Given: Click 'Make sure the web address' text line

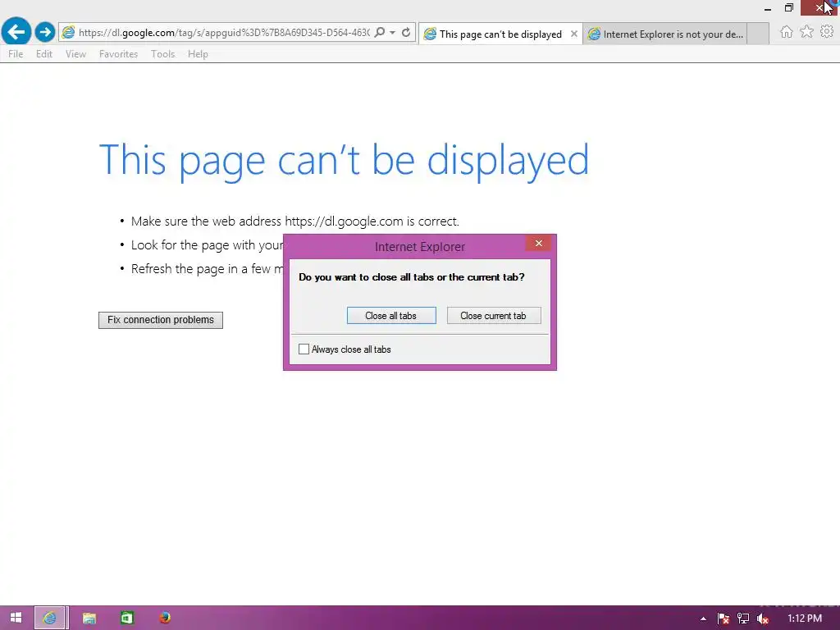Looking at the screenshot, I should tap(295, 221).
